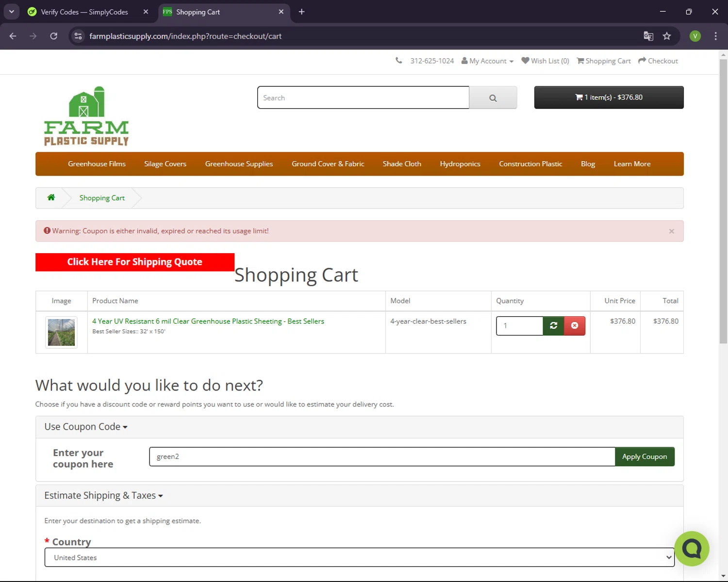The width and height of the screenshot is (728, 582).
Task: Click the Unit Price column header
Action: 620,301
